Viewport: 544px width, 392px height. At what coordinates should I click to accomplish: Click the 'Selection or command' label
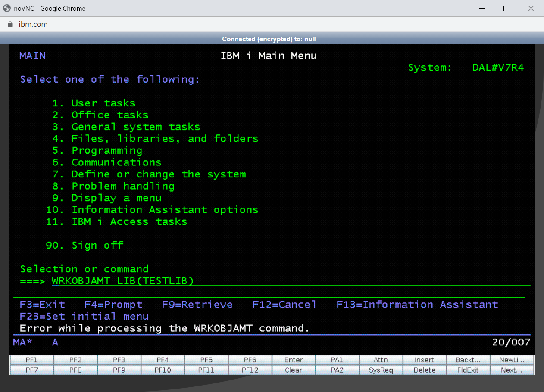[x=84, y=269]
